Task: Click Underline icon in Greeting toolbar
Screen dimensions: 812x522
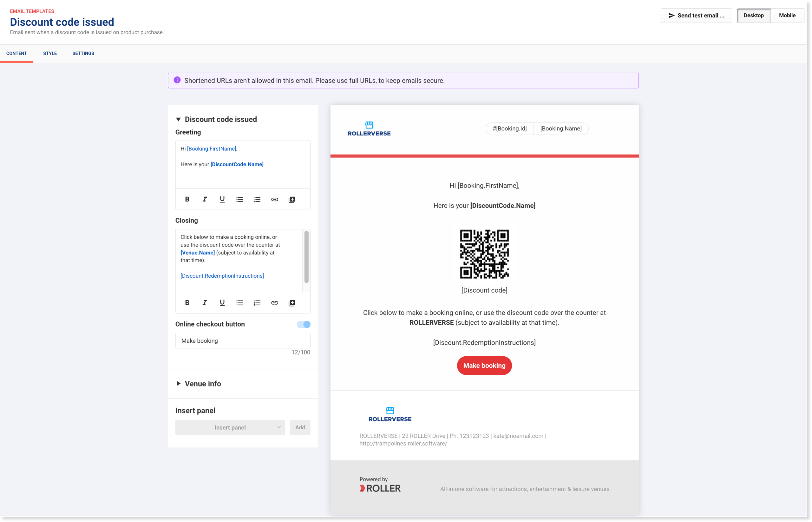Action: pos(222,199)
